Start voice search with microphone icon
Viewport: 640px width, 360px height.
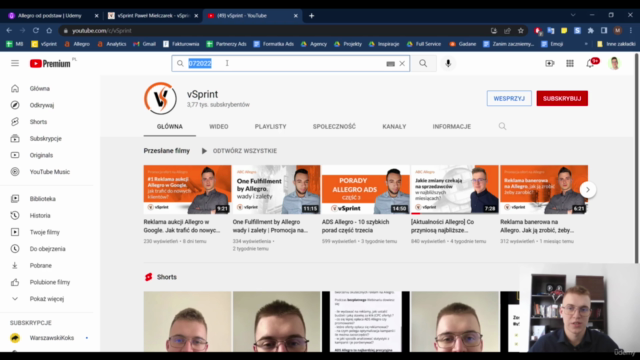pyautogui.click(x=448, y=63)
